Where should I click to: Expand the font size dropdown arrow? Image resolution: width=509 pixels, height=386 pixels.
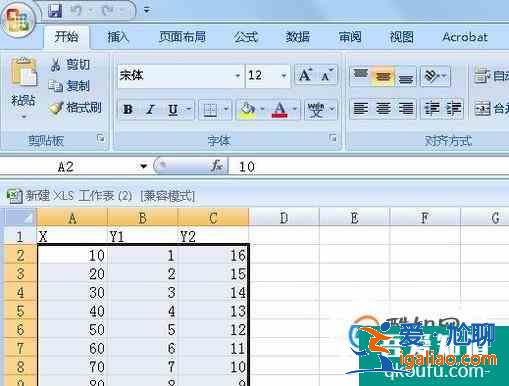tap(284, 76)
